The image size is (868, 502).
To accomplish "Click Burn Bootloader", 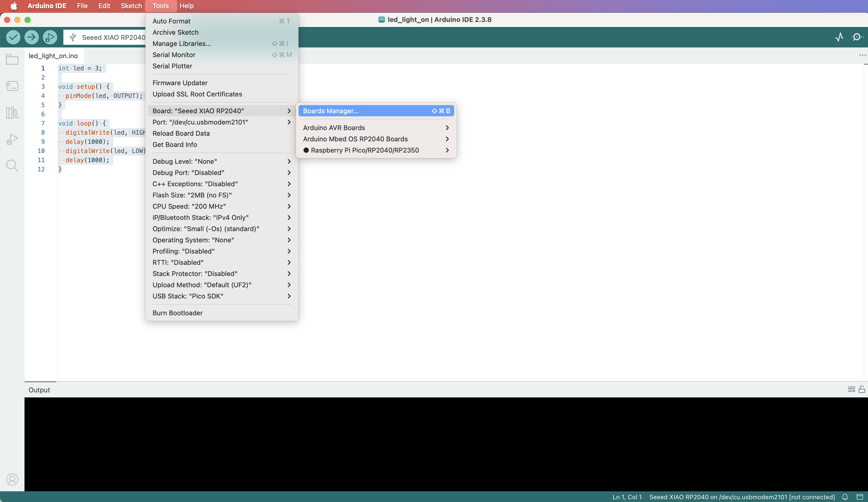I will pos(177,313).
